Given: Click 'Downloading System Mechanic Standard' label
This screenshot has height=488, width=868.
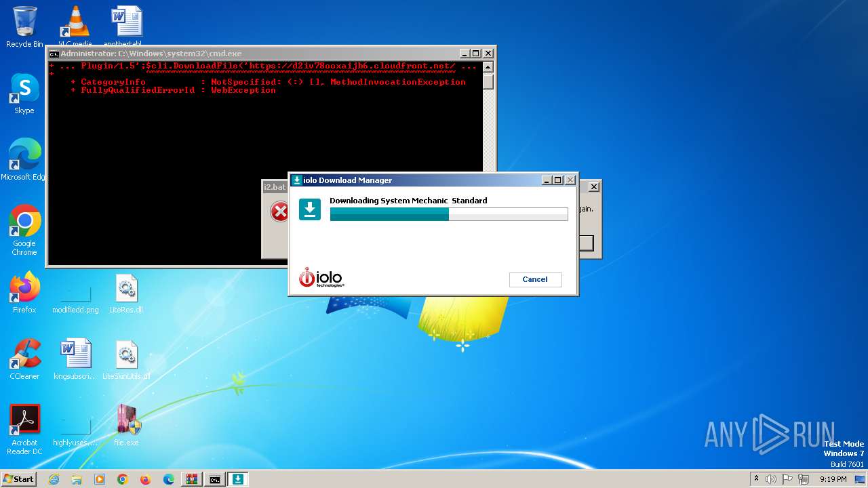Looking at the screenshot, I should click(408, 201).
